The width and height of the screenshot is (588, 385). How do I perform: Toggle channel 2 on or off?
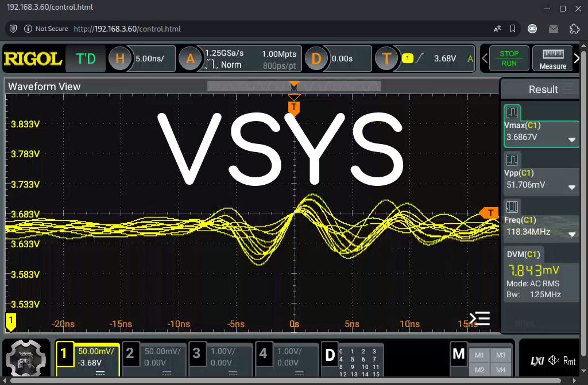pyautogui.click(x=130, y=353)
